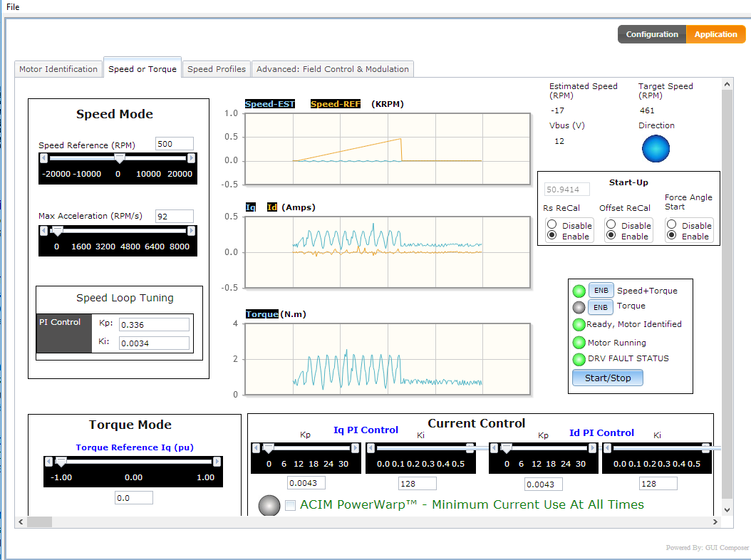Select the Application view button
This screenshot has height=560, width=751.
click(x=715, y=34)
